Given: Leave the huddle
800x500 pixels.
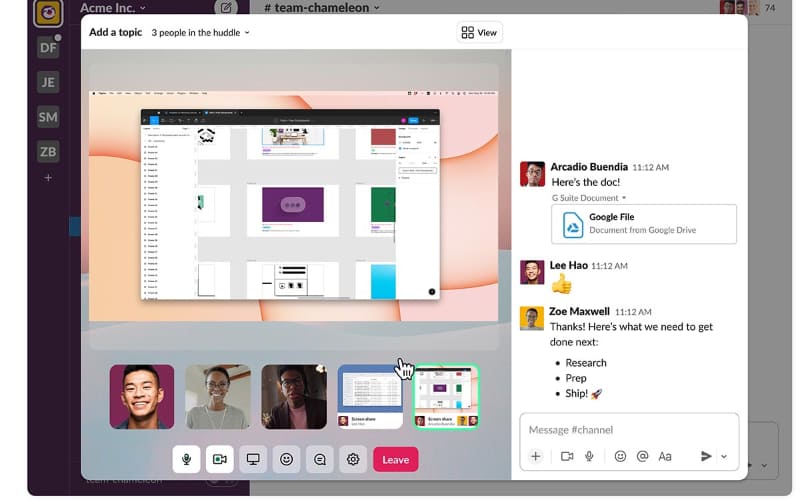Looking at the screenshot, I should pos(396,460).
